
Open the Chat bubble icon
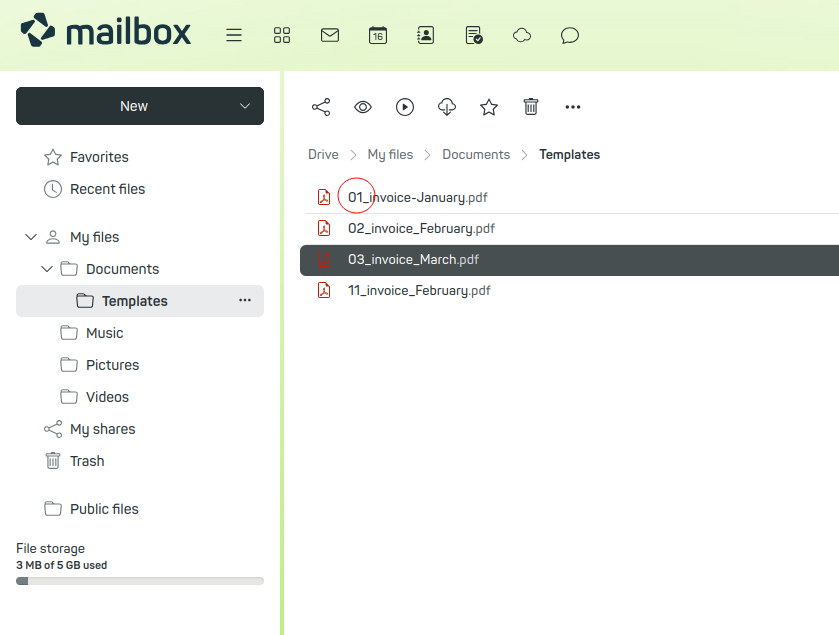point(569,35)
